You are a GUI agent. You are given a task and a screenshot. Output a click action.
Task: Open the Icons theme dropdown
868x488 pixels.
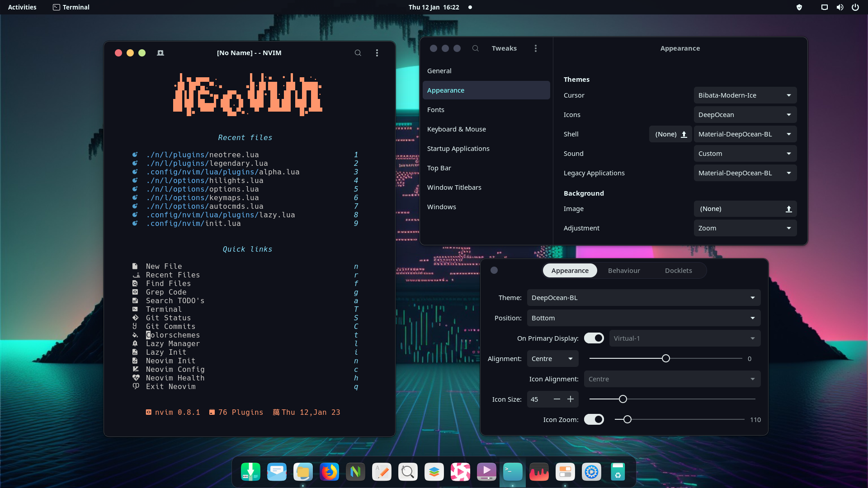click(x=745, y=115)
